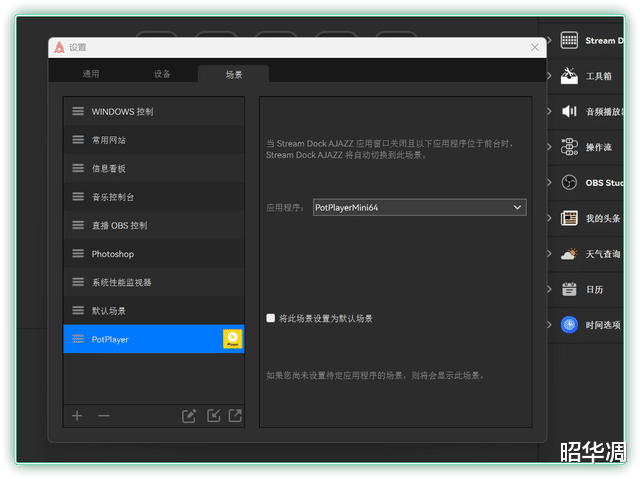Select the 常用网站 scene text
The height and width of the screenshot is (479, 640).
click(x=109, y=140)
